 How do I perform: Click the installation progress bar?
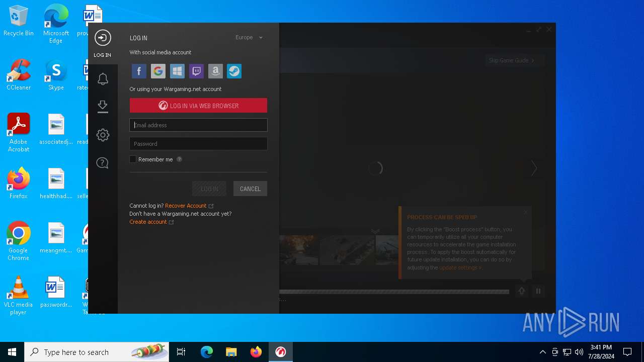click(394, 292)
